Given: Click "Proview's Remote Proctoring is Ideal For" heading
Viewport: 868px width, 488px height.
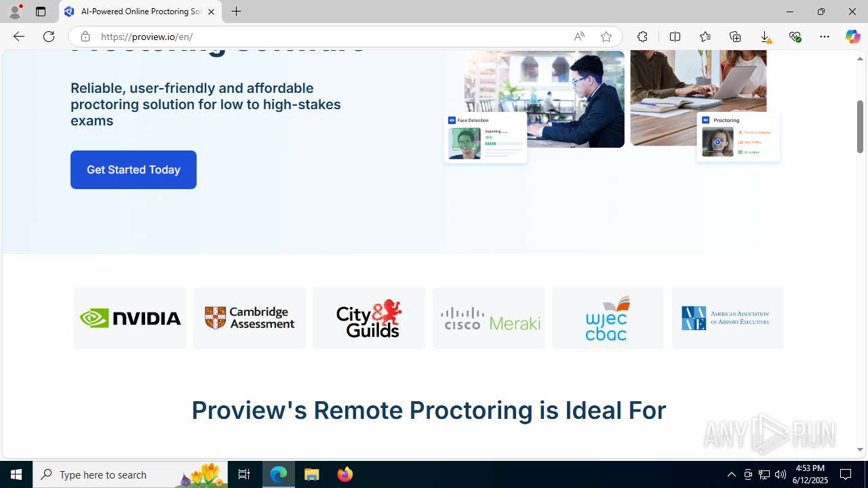Looking at the screenshot, I should [x=429, y=410].
